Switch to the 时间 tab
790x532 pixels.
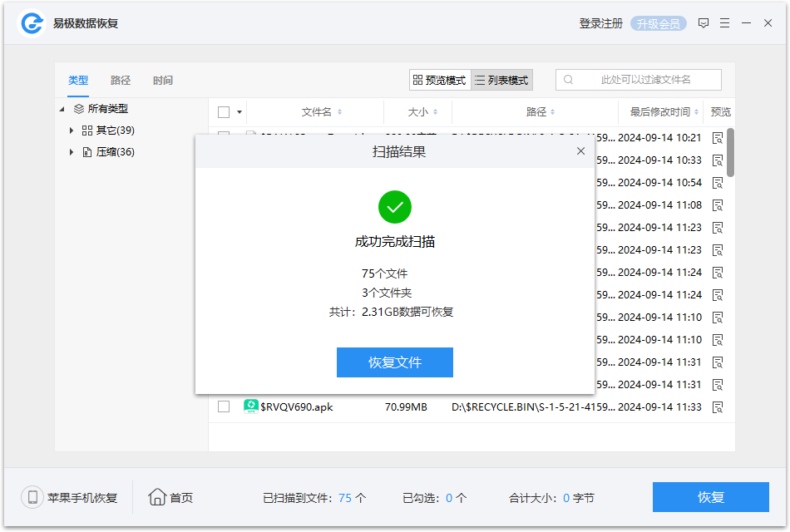point(162,80)
